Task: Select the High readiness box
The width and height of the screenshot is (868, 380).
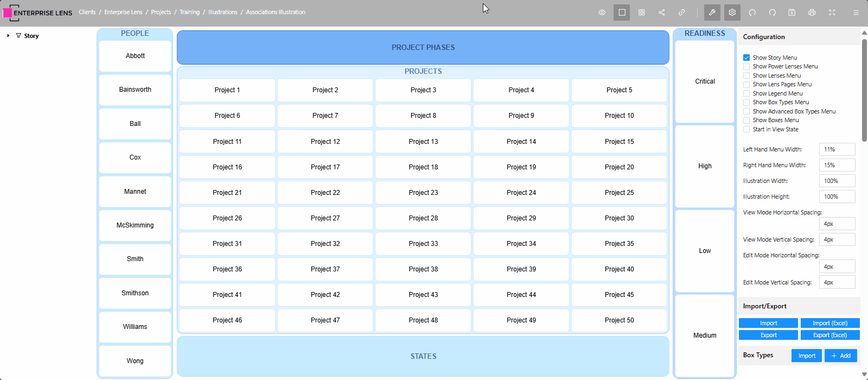Action: 705,166
